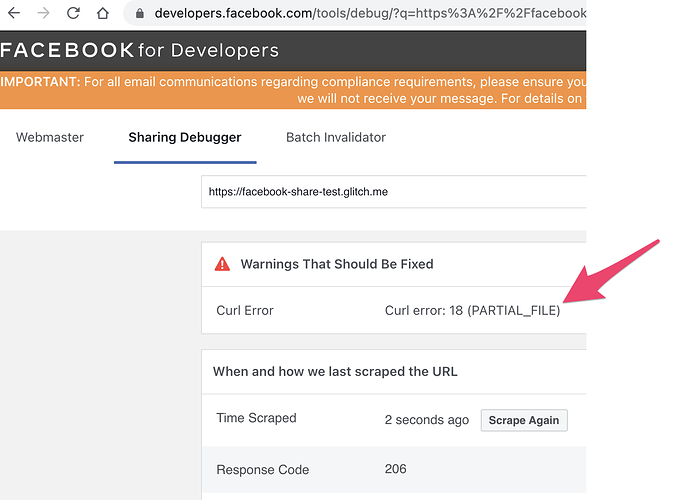
Task: Click the glitch.me URL input field
Action: [393, 192]
